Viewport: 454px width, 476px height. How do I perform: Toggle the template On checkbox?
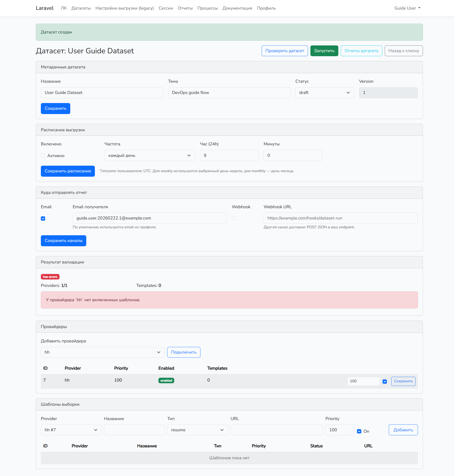(x=359, y=431)
